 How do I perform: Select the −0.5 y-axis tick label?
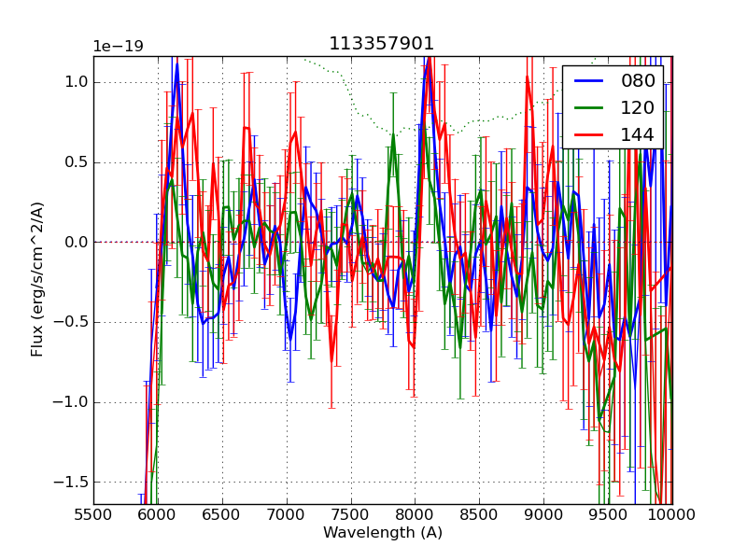click(x=72, y=323)
